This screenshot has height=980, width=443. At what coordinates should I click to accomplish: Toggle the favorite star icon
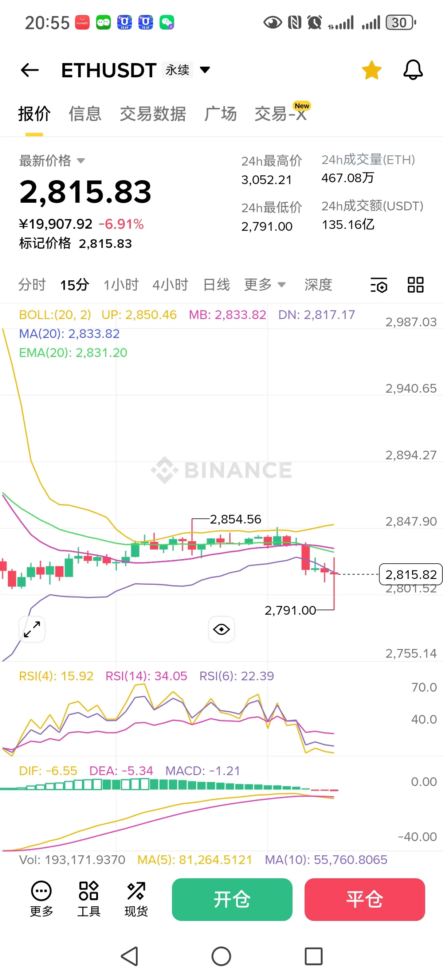tap(372, 70)
